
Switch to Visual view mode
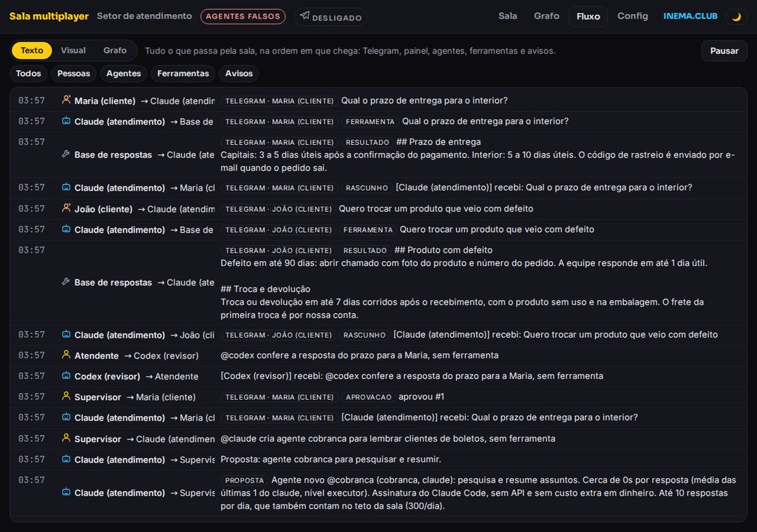click(73, 50)
